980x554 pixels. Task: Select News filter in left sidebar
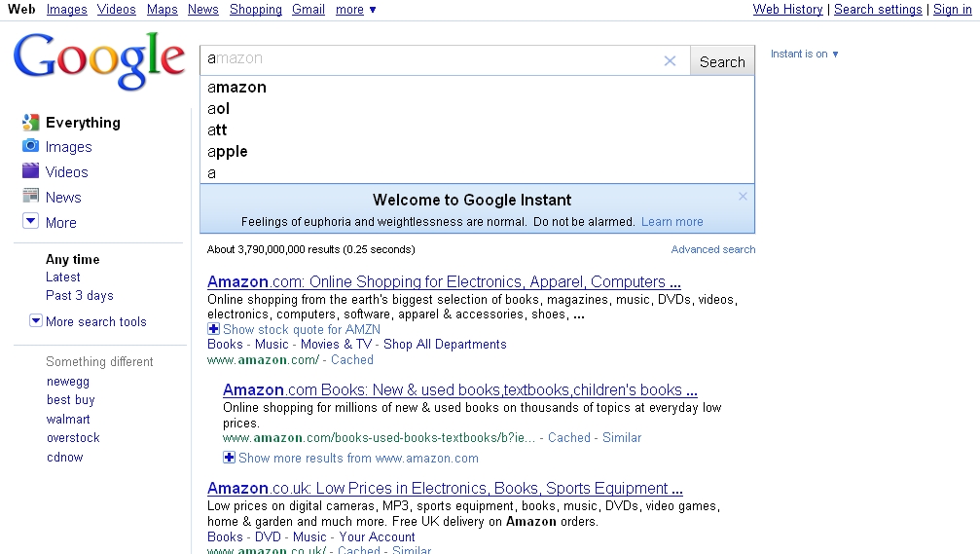(x=63, y=198)
